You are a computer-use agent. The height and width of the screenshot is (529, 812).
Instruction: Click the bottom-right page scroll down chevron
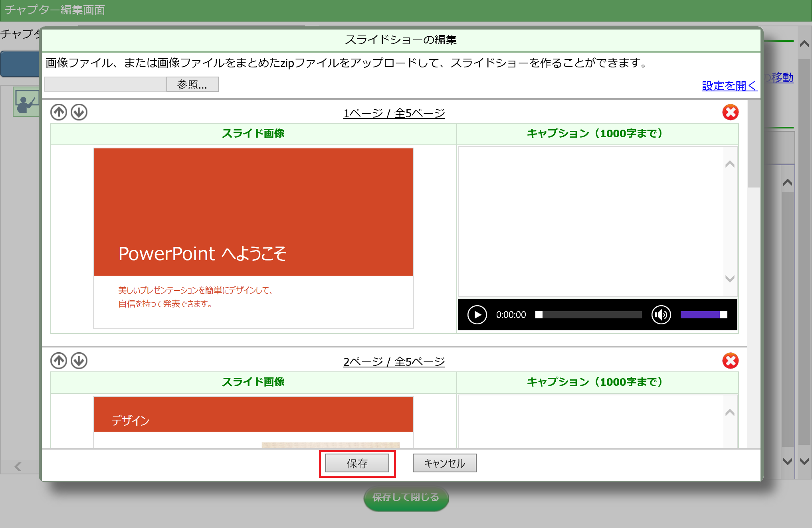(804, 462)
